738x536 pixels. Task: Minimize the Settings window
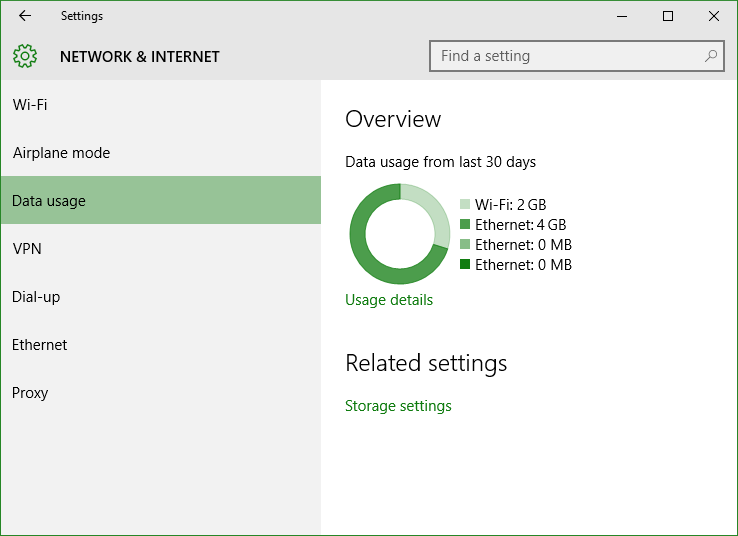pyautogui.click(x=622, y=16)
